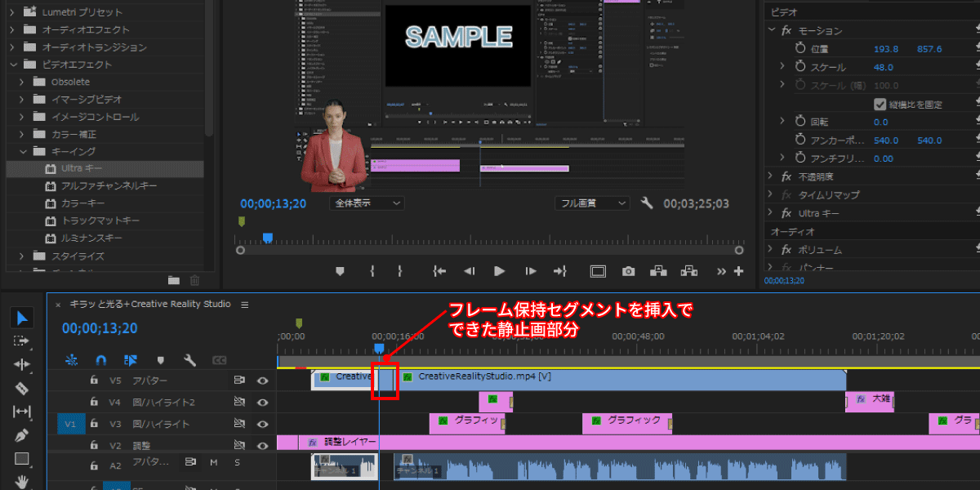
Task: Select the Rectangle tool
Action: [x=22, y=458]
